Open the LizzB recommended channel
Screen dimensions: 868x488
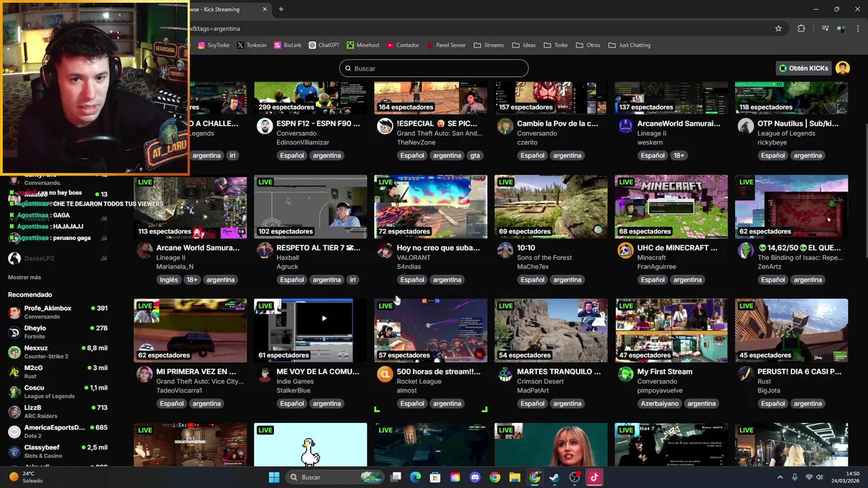pyautogui.click(x=58, y=411)
